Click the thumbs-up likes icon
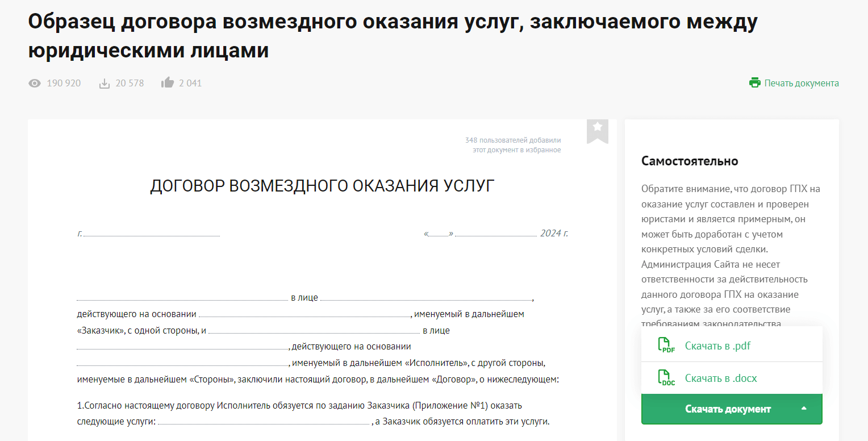 [168, 83]
